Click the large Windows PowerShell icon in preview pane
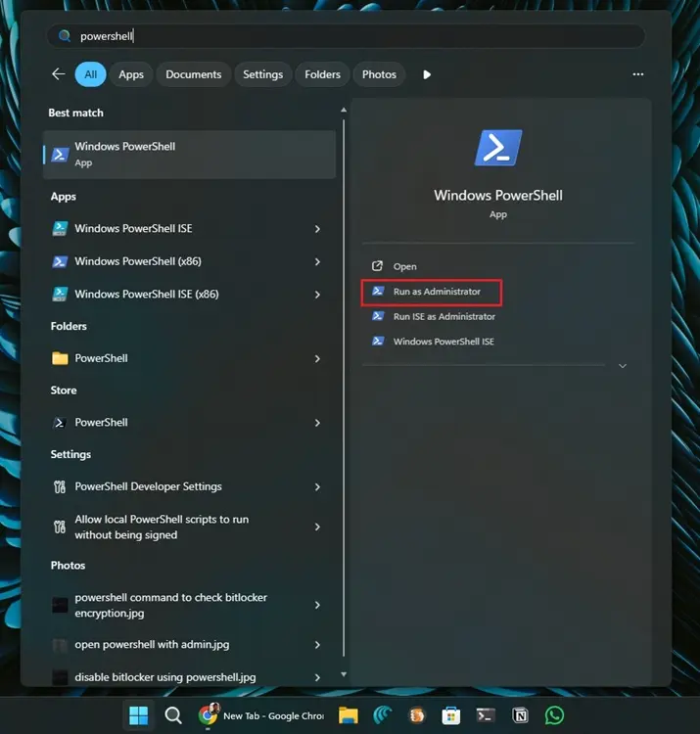Screen dimensions: 700x734 coord(498,148)
